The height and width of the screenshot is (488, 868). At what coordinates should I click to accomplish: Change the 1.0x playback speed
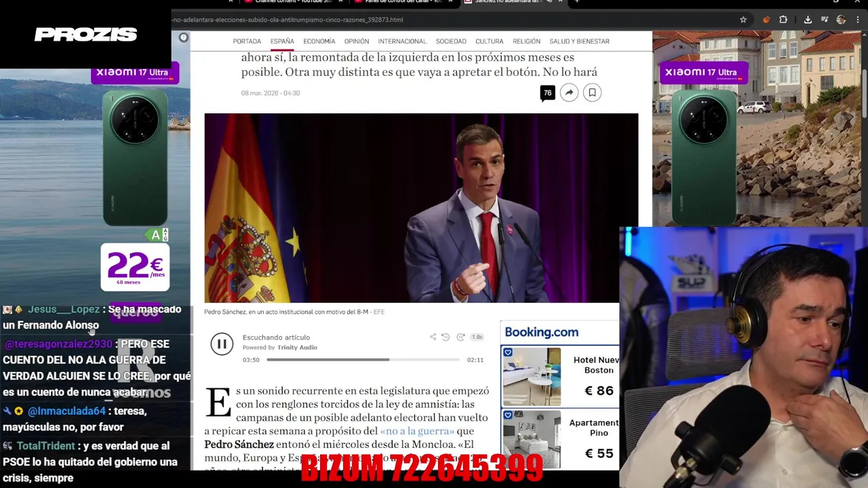(477, 337)
